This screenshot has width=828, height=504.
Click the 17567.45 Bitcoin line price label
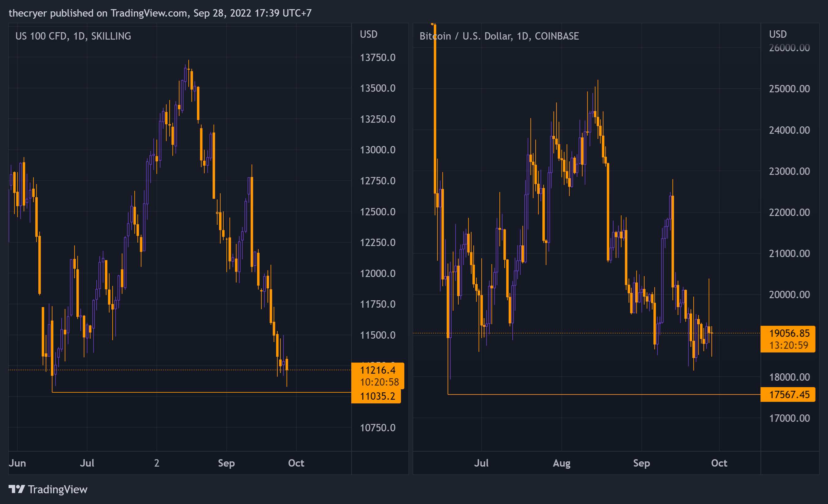tap(788, 394)
